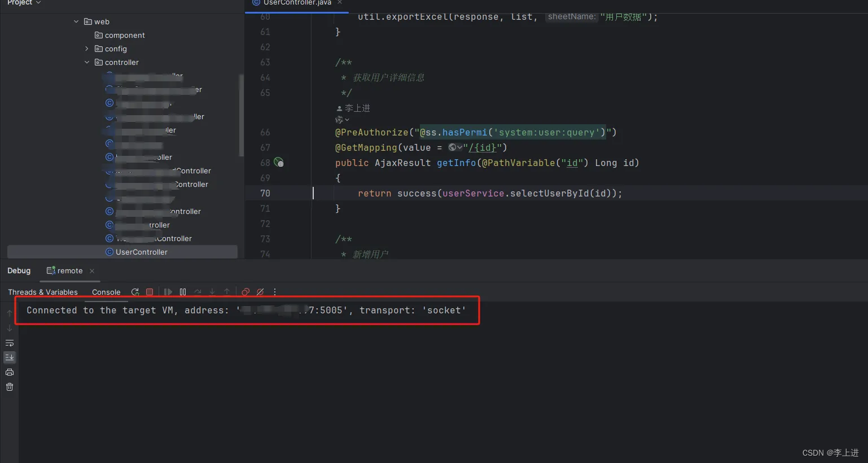
Task: Pause the program in debugger
Action: [x=183, y=292]
